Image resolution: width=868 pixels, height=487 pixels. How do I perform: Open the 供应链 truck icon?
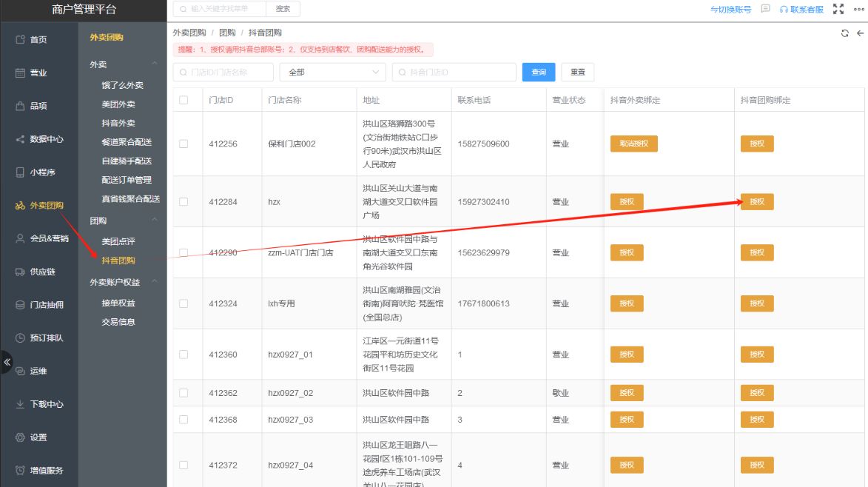[x=21, y=272]
